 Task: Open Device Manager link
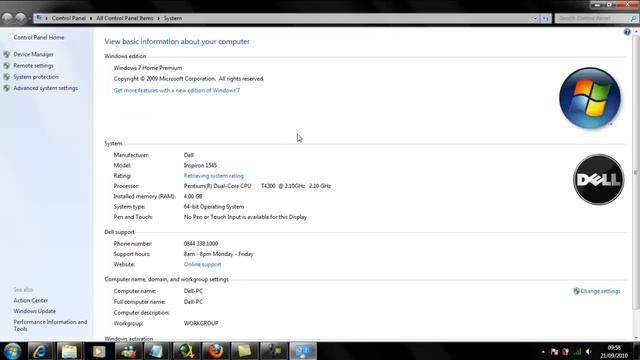(33, 54)
